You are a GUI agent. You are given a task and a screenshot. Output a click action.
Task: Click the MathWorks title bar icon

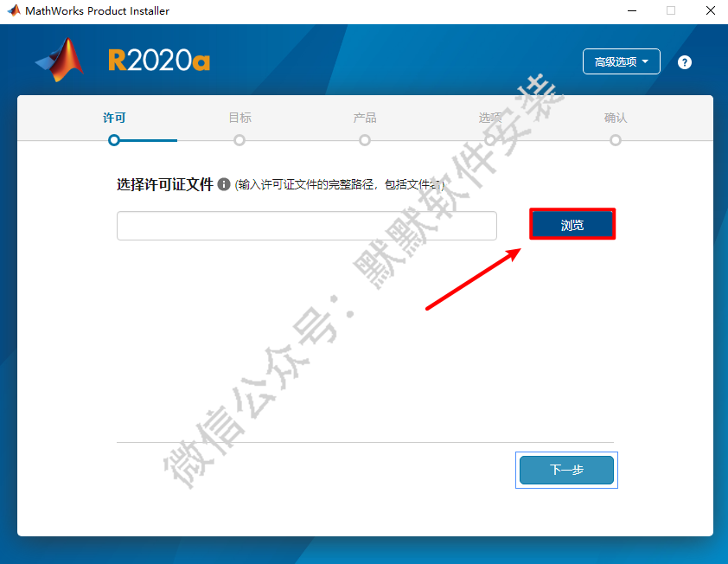click(x=14, y=10)
